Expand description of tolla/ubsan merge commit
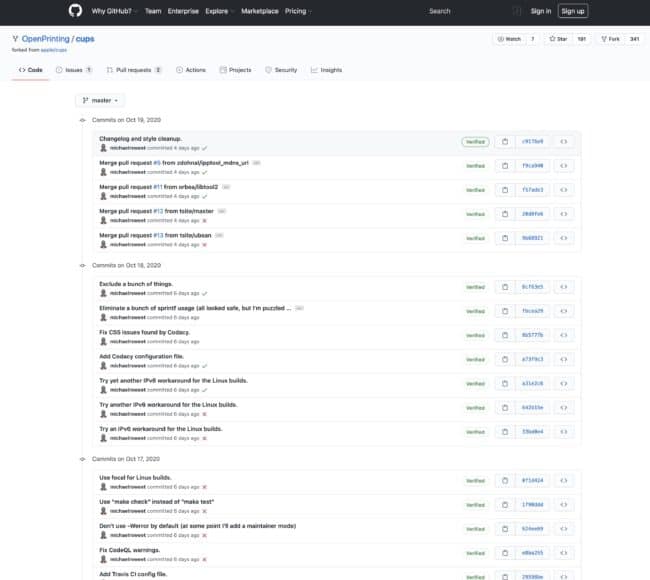Viewport: 650px width, 580px height. tap(219, 235)
